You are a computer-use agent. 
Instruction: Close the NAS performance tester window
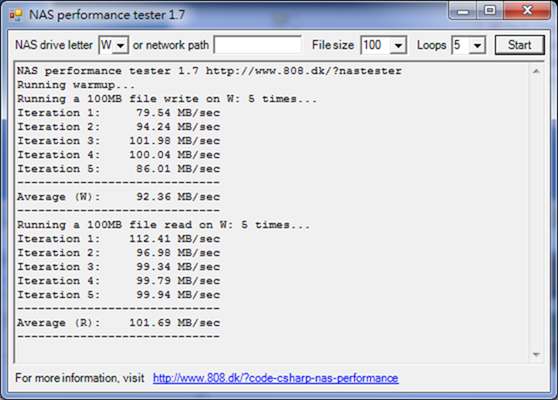click(527, 11)
